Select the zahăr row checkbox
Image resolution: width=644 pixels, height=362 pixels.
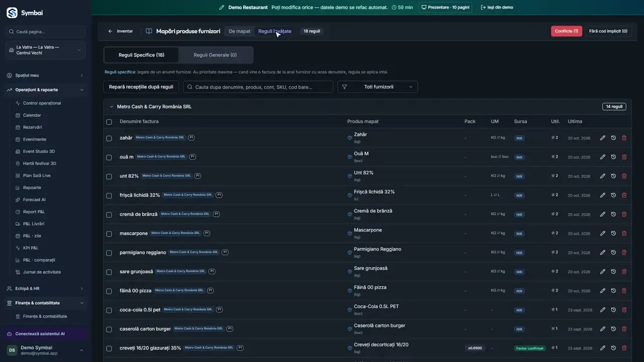[109, 138]
